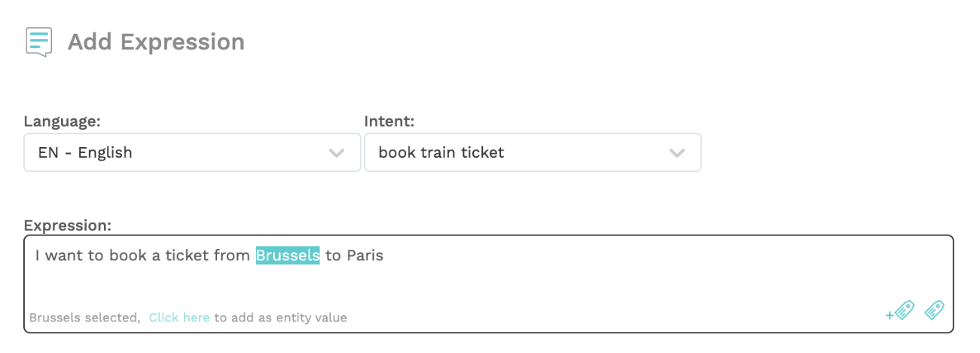
Task: Click the 'Language:' field label
Action: (x=62, y=121)
